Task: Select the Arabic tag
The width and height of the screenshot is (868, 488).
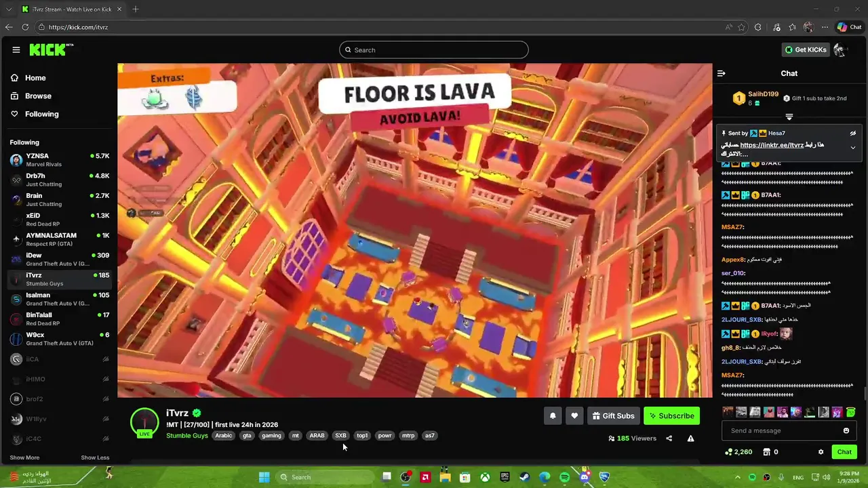Action: pos(224,436)
